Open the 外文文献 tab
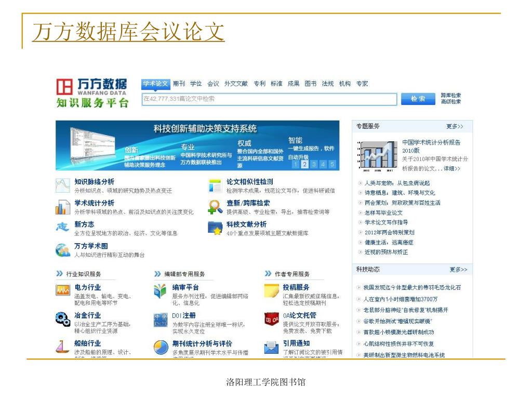 pyautogui.click(x=236, y=84)
